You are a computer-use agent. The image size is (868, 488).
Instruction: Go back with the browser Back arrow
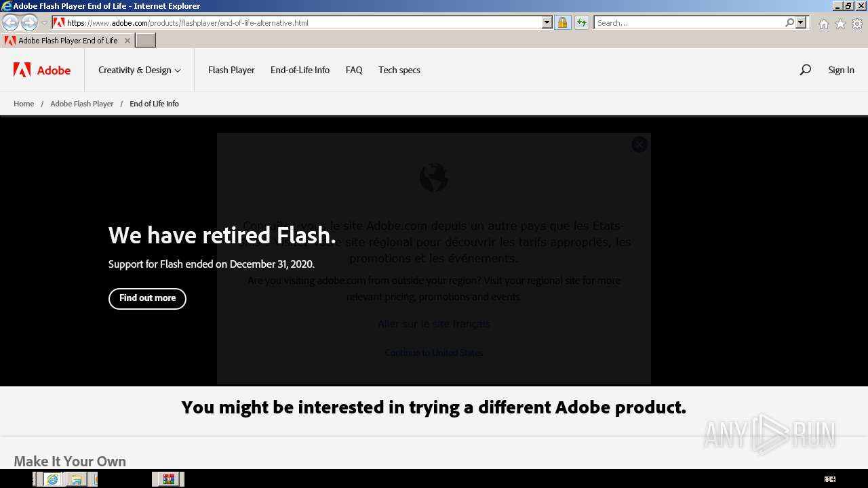[10, 23]
